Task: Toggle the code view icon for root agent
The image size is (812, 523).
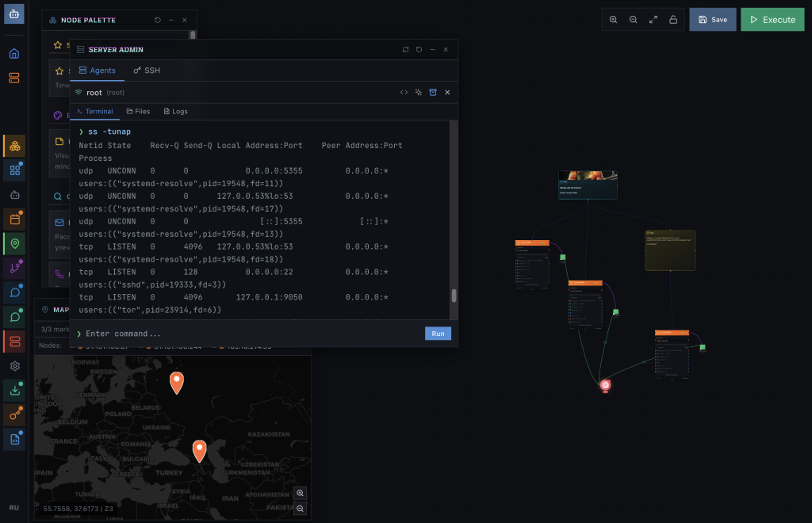Action: tap(404, 93)
